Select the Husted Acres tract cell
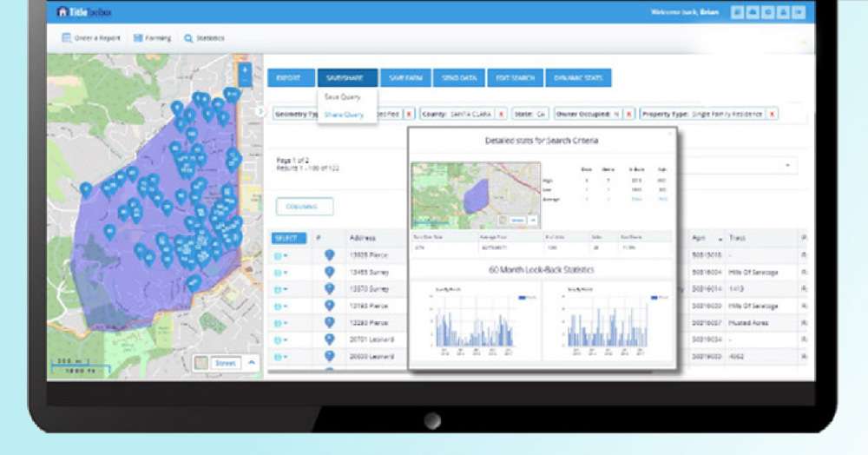The image size is (868, 455). coord(748,323)
